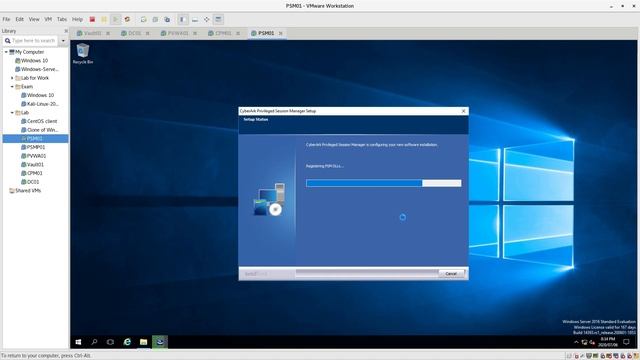
Task: Close the PSM01 tab
Action: pos(280,33)
